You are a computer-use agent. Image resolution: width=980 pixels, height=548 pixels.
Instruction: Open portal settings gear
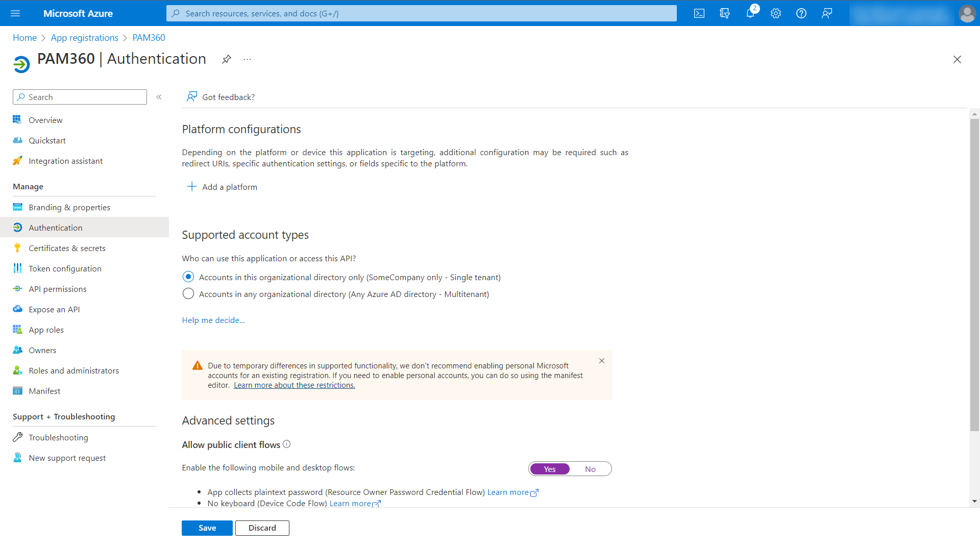tap(776, 13)
